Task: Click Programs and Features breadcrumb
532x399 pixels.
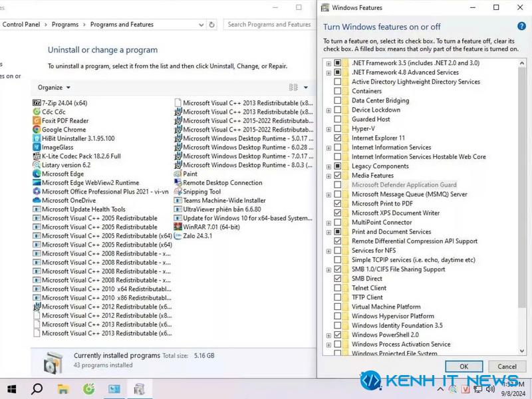Action: [x=122, y=25]
